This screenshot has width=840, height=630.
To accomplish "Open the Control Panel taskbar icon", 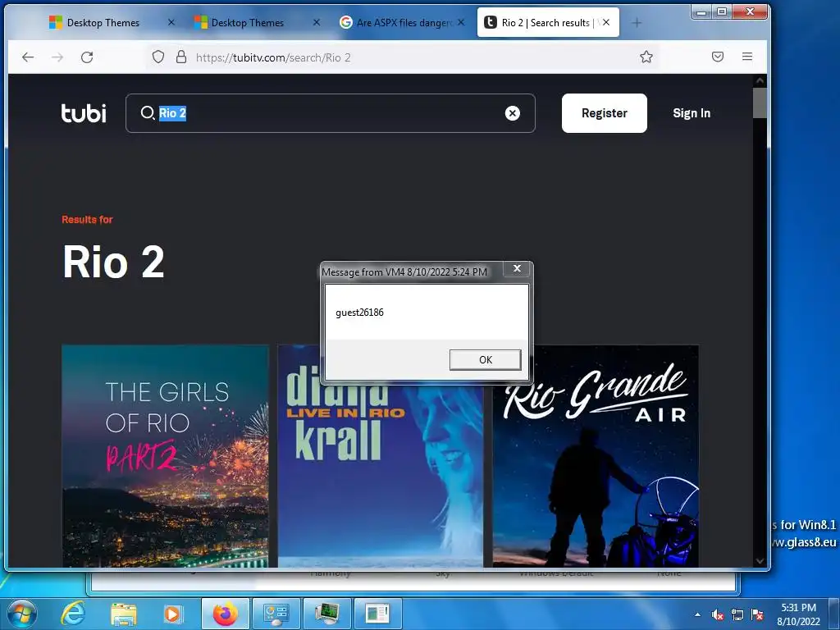I will tap(276, 614).
